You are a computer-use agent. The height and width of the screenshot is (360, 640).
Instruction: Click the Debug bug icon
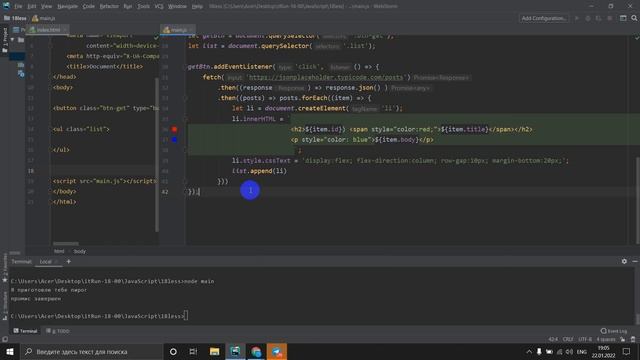[588, 18]
